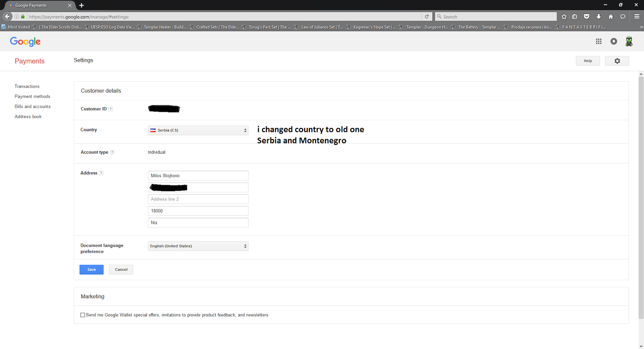Open the Firefox hamburger menu
The height and width of the screenshot is (349, 644).
pyautogui.click(x=637, y=17)
